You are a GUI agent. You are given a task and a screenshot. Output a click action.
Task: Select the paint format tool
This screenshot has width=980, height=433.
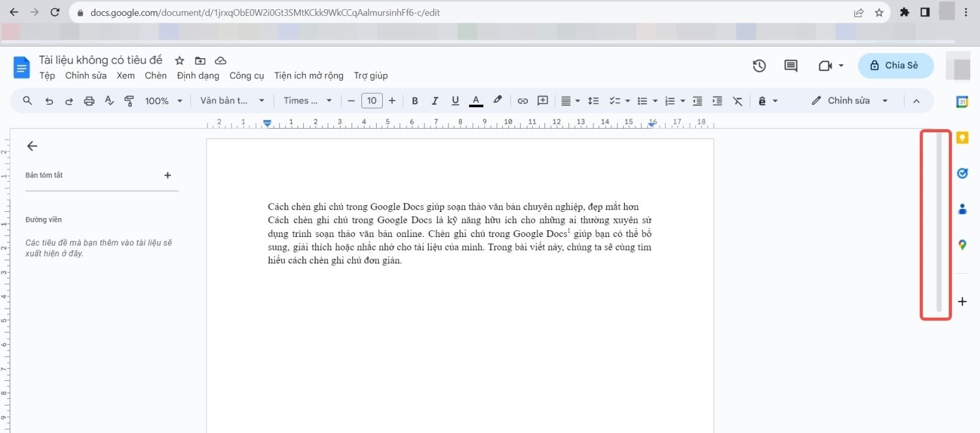tap(129, 101)
